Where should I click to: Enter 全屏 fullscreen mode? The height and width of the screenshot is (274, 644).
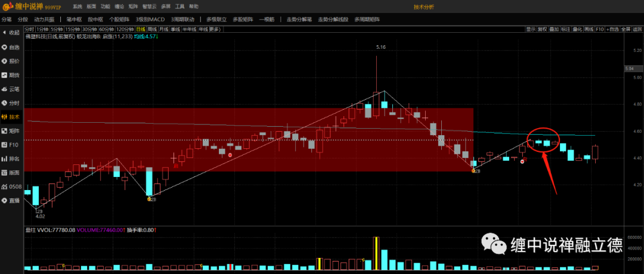click(x=626, y=29)
